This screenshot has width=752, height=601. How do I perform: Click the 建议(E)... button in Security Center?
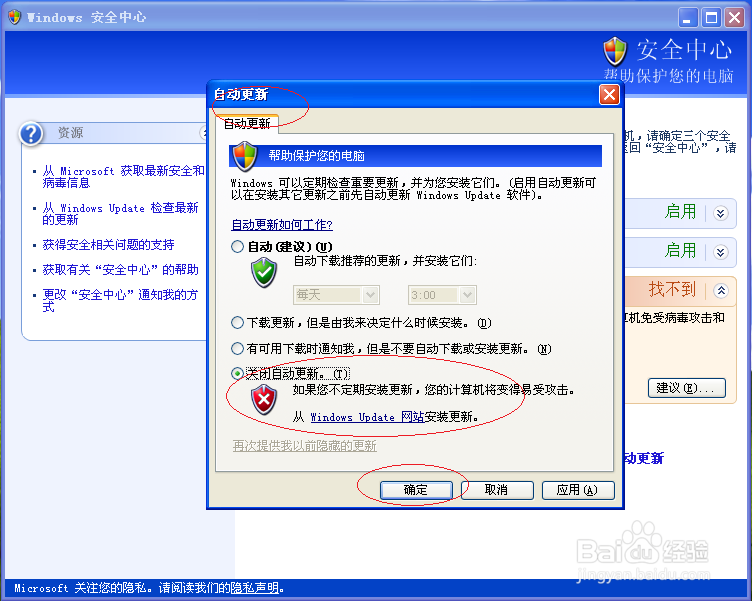coord(686,388)
